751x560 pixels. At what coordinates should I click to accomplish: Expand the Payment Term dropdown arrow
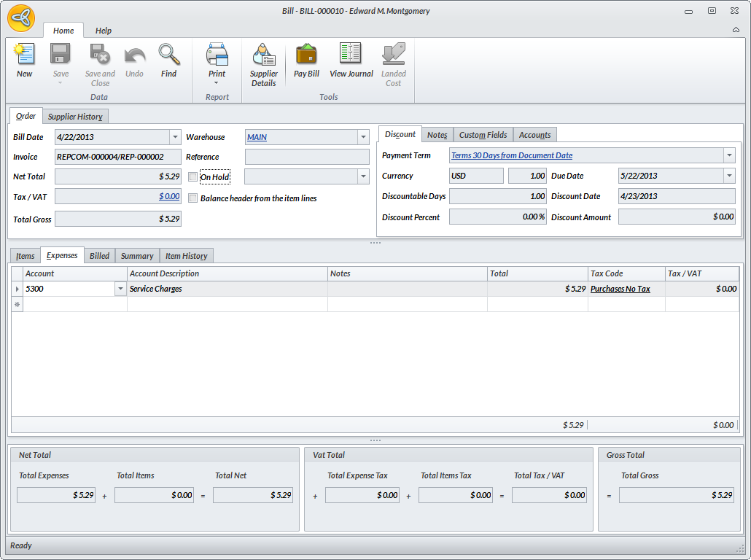[x=729, y=155]
